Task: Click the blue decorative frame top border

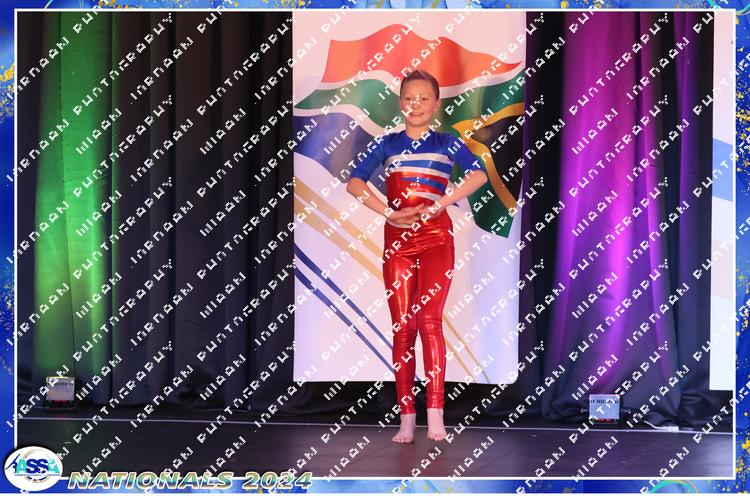Action: pos(375,5)
